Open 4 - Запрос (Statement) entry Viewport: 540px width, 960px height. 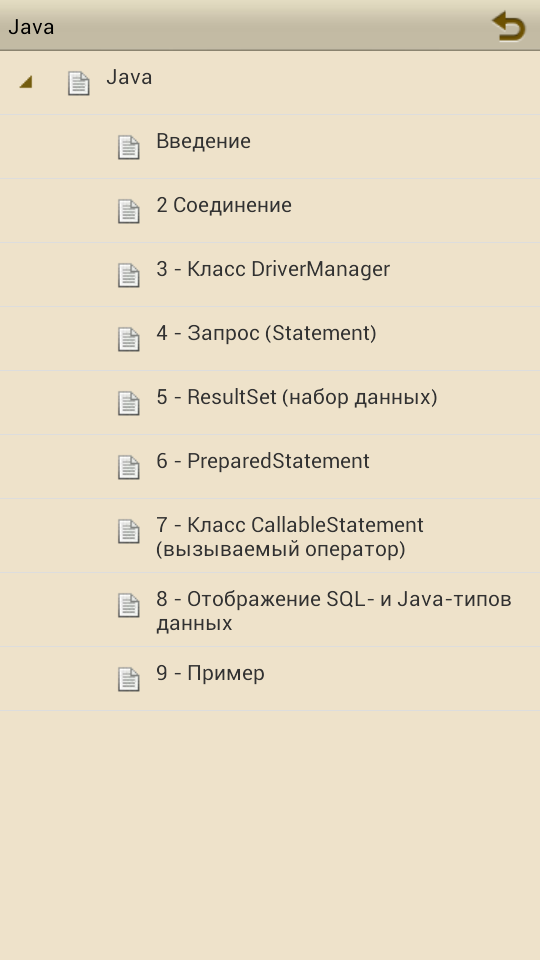(x=270, y=339)
